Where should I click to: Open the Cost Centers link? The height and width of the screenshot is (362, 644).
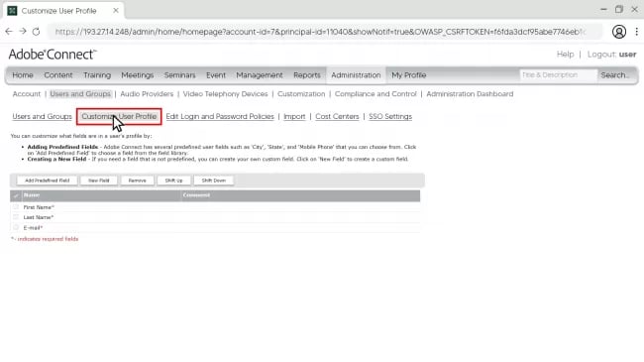tap(337, 116)
